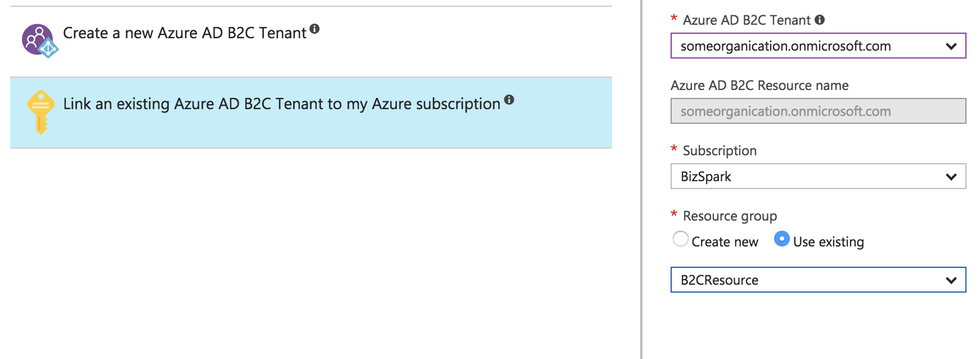Click the disabled Azure AD B2C Resource name field
Viewport: 980px width, 359px height.
click(x=818, y=111)
